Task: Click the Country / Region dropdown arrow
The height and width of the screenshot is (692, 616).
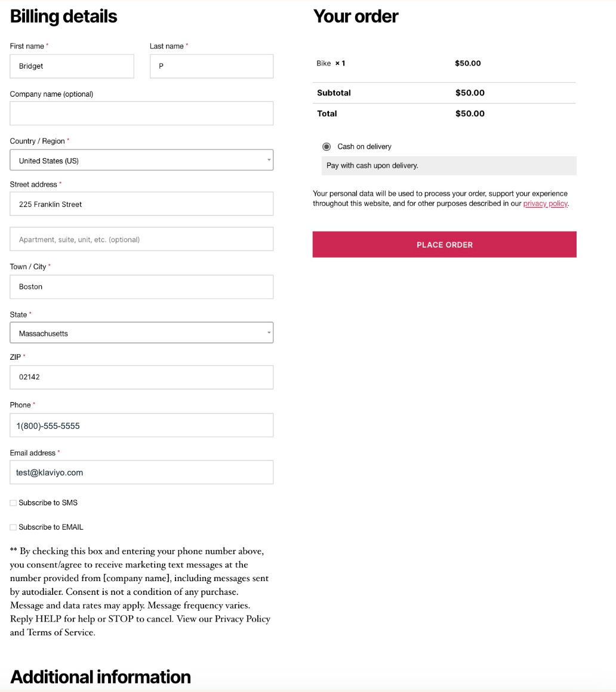Action: 269,160
